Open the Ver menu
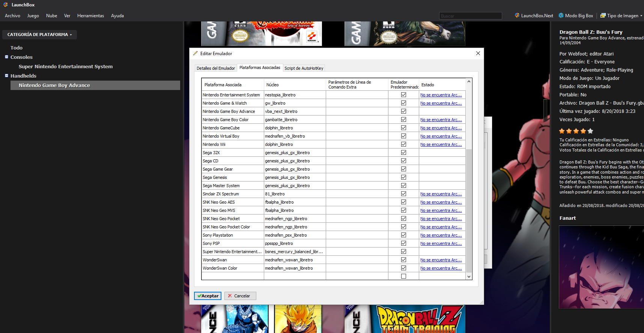 click(x=67, y=16)
